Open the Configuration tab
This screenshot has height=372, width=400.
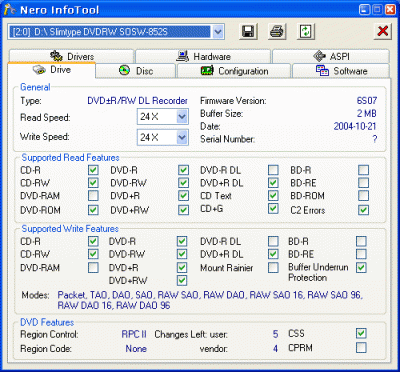(234, 71)
